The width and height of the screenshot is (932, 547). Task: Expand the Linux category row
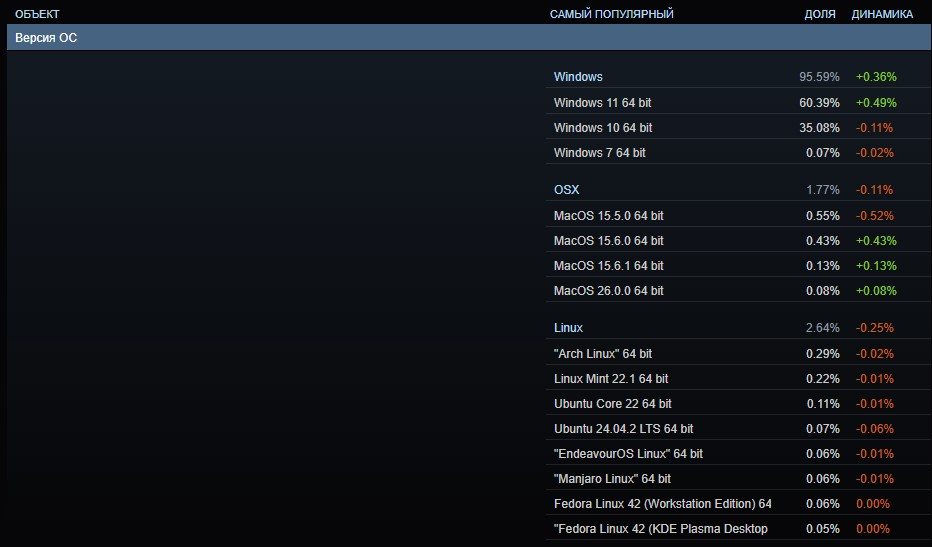point(738,328)
